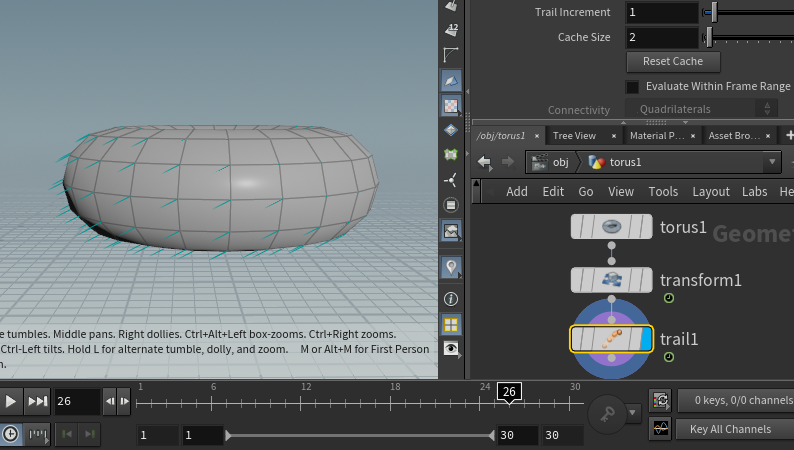Click the origin axis display option icon
This screenshot has height=450, width=794.
[451, 180]
